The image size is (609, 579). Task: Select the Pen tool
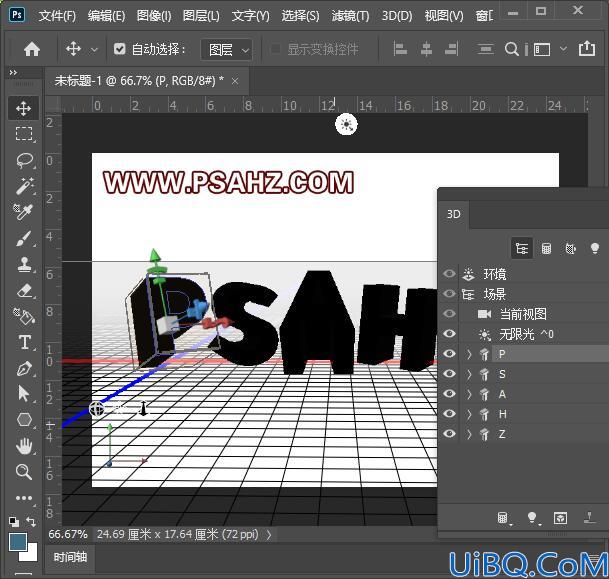tap(24, 368)
